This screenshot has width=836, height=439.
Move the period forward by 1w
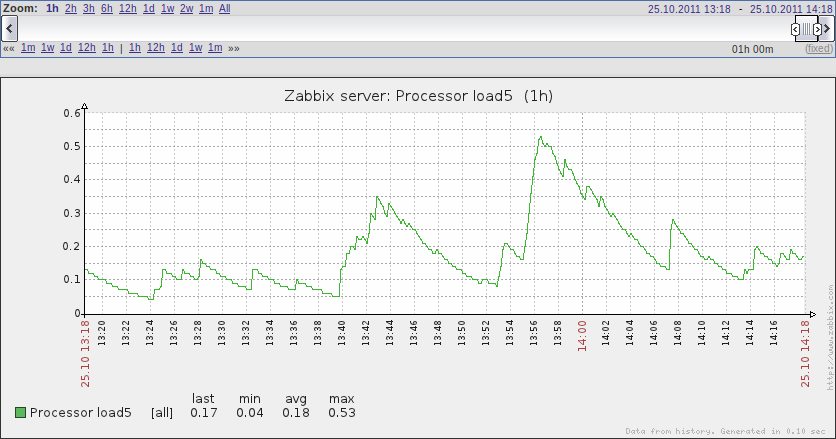(x=196, y=47)
